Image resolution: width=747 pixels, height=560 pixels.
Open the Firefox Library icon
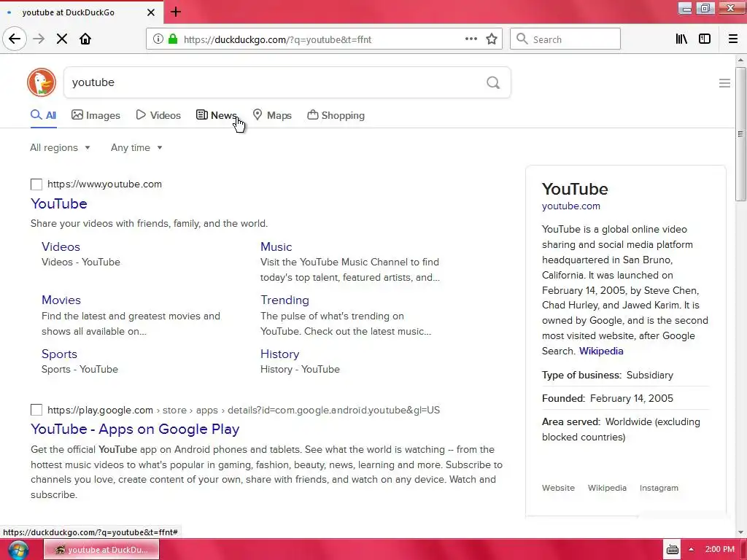(x=682, y=39)
